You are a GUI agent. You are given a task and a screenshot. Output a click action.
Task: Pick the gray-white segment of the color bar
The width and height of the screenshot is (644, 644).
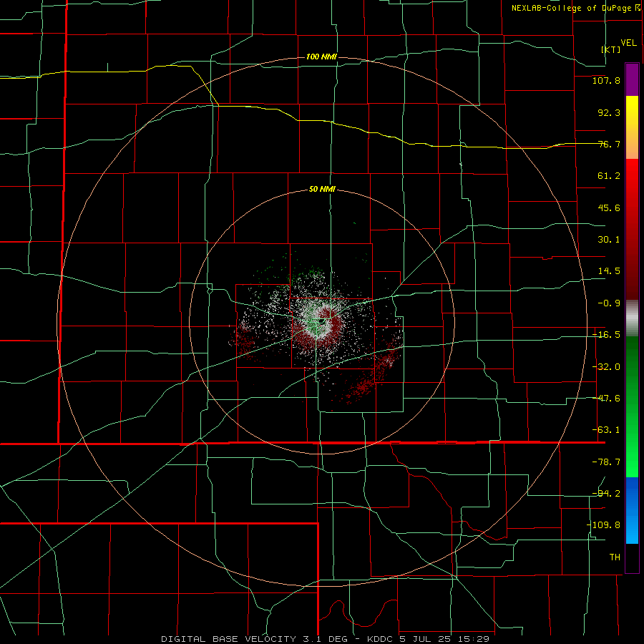pyautogui.click(x=632, y=318)
